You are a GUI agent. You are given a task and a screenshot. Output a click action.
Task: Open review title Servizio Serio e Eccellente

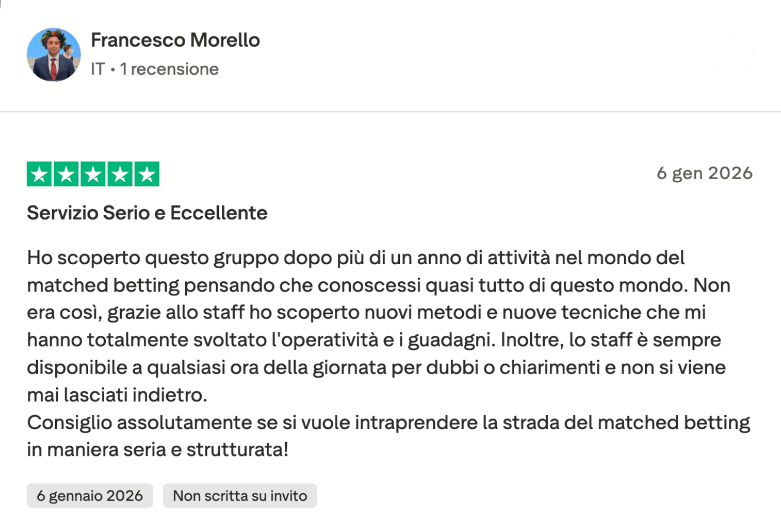coord(147,213)
